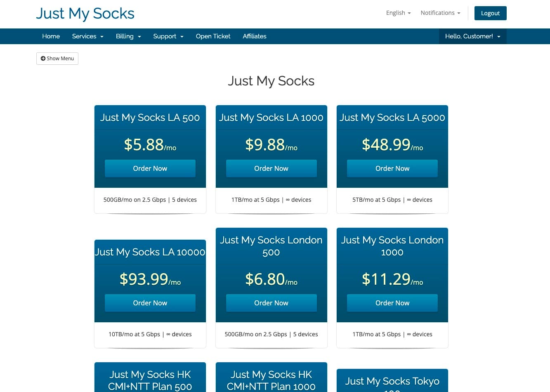
Task: Click the HK CMI+NTT Plan 1000 title
Action: coord(271,380)
